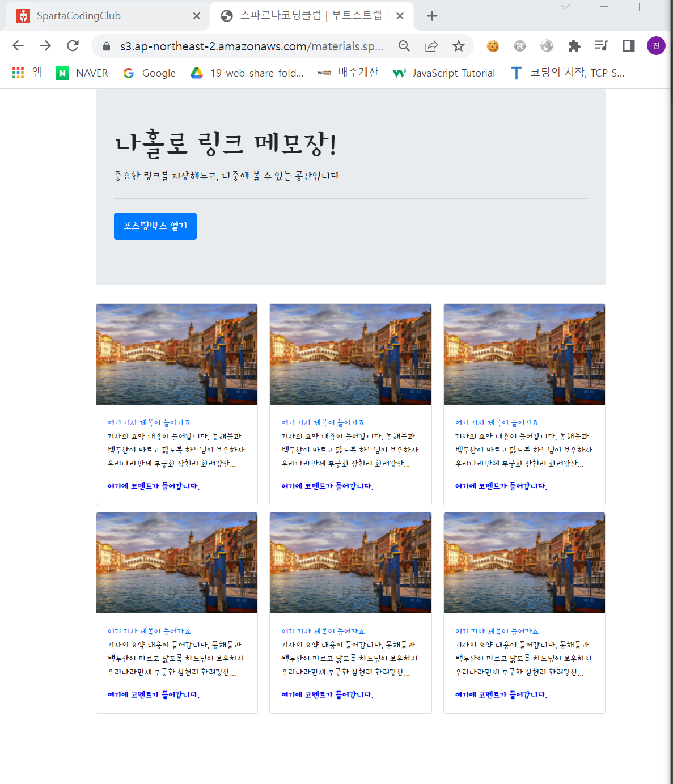Viewport: 673px width, 784px height.
Task: Focus the URL address bar field
Action: coord(252,46)
